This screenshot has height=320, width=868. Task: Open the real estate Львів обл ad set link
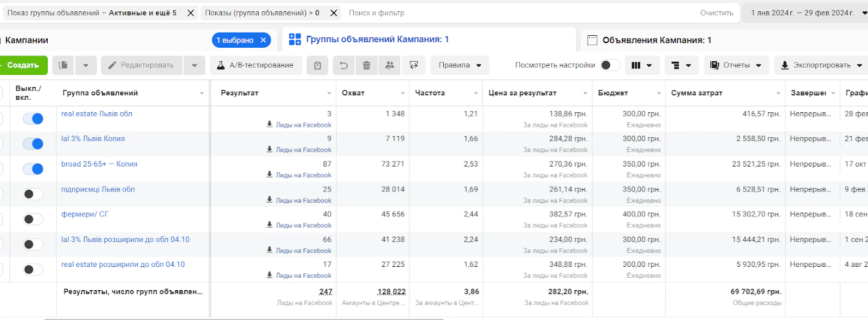click(97, 113)
